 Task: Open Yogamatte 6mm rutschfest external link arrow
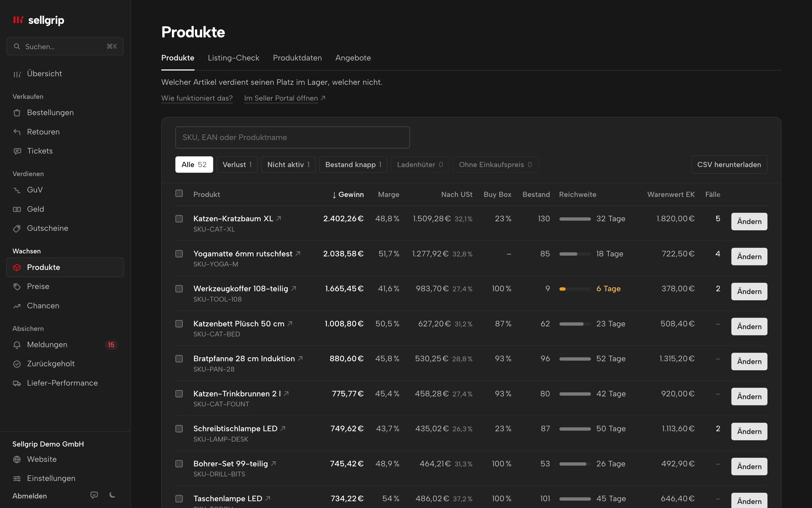coord(298,253)
